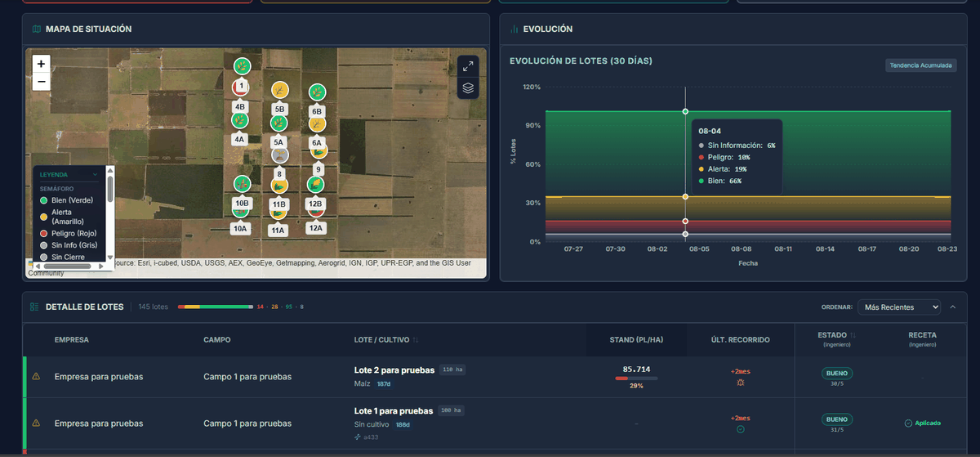Click the check icon beside Aplicado
Screen dimensions: 980x457
[908, 423]
